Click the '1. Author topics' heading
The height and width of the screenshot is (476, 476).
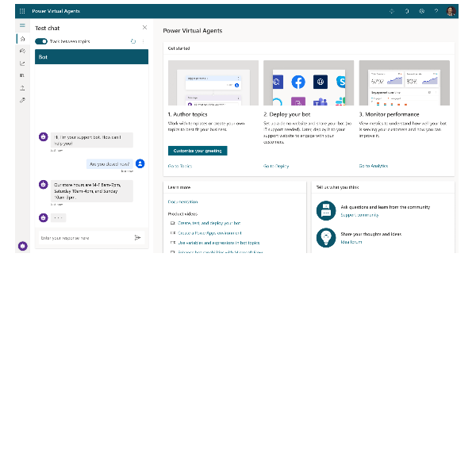pos(187,114)
